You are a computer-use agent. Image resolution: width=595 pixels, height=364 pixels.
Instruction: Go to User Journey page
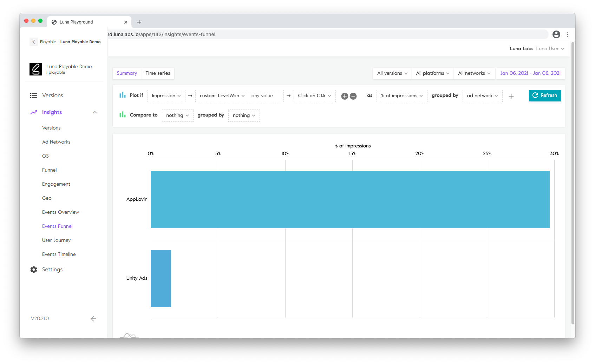point(56,240)
